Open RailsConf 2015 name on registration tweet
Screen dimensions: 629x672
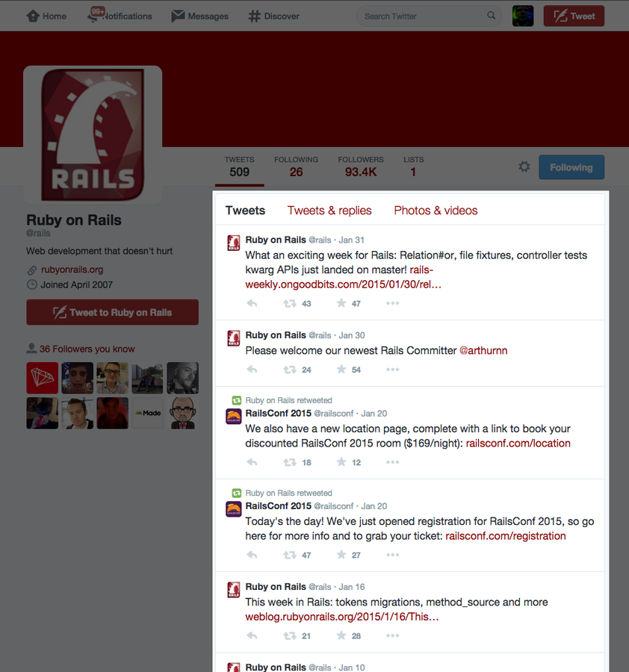click(279, 506)
